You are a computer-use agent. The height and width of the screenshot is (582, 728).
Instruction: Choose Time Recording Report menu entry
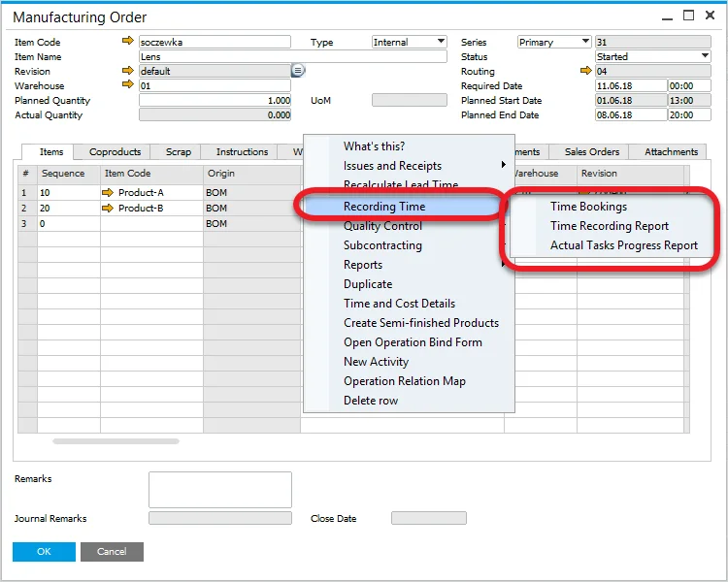point(609,226)
